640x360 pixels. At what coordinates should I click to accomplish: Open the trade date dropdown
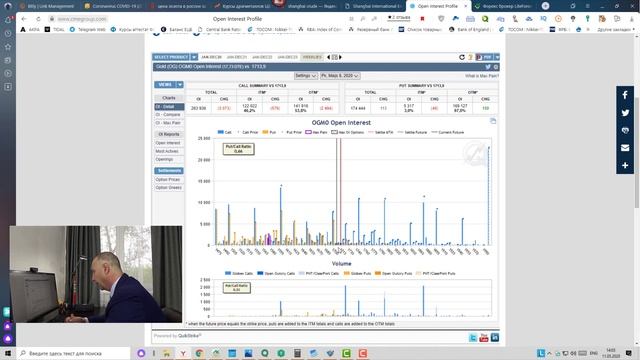click(340, 76)
